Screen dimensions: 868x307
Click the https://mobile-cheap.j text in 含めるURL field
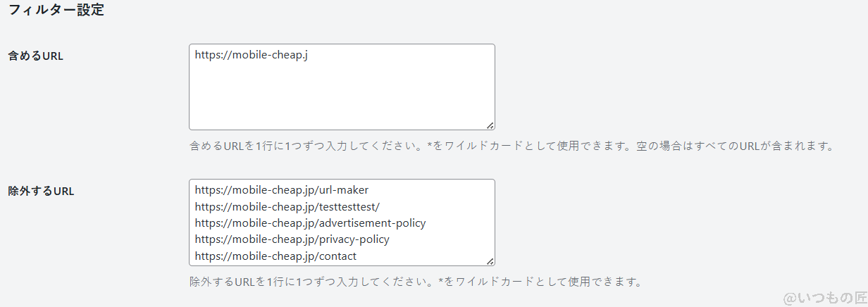click(x=251, y=55)
